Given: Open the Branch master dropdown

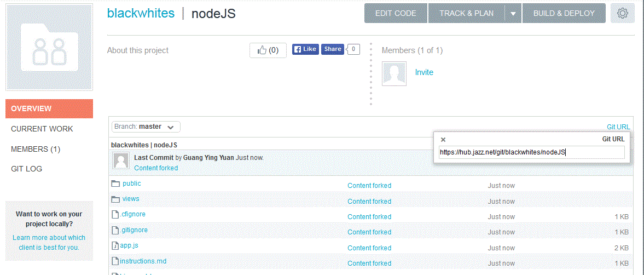Looking at the screenshot, I should click(x=146, y=127).
